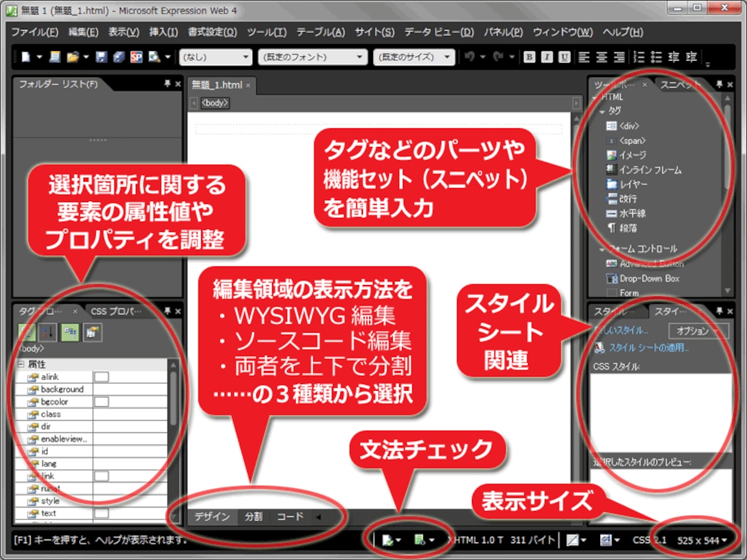Click the compatibility check icon in status bar

[388, 540]
